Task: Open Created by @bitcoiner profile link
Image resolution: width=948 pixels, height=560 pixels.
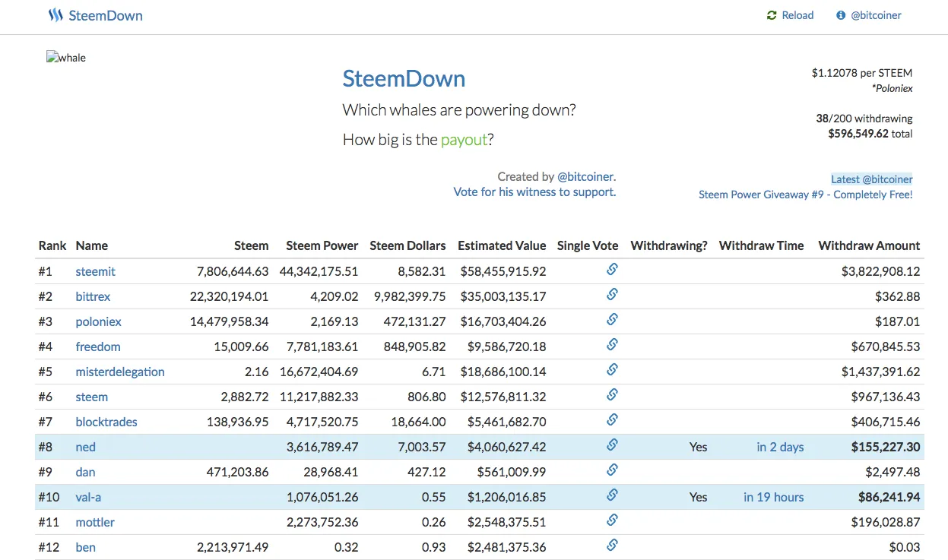Action: 585,176
